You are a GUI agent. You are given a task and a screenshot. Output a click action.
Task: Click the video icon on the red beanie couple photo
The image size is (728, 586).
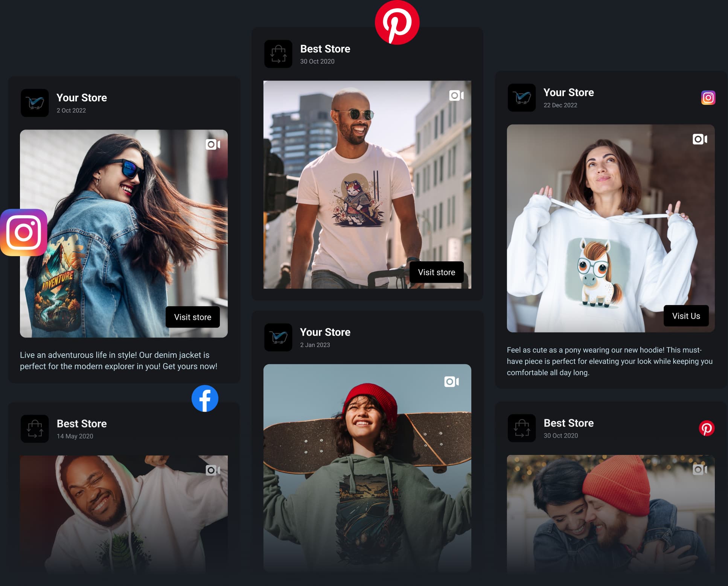point(700,469)
